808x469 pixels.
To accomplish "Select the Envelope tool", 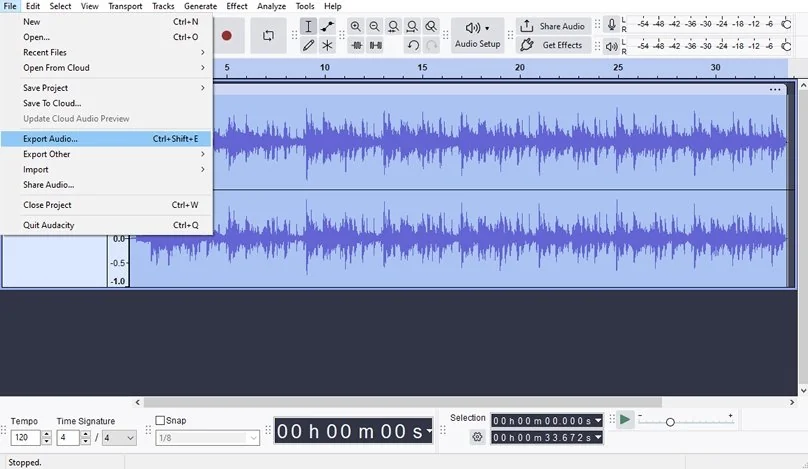I will [327, 27].
